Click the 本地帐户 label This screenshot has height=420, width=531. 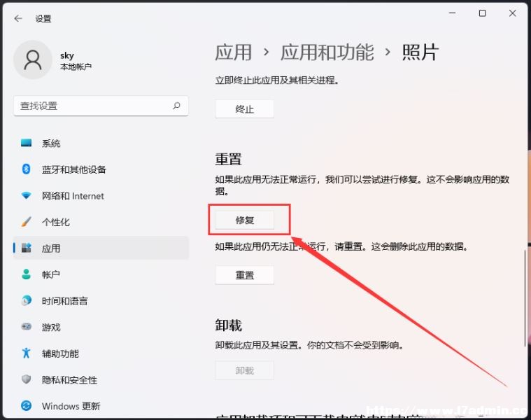tap(76, 66)
